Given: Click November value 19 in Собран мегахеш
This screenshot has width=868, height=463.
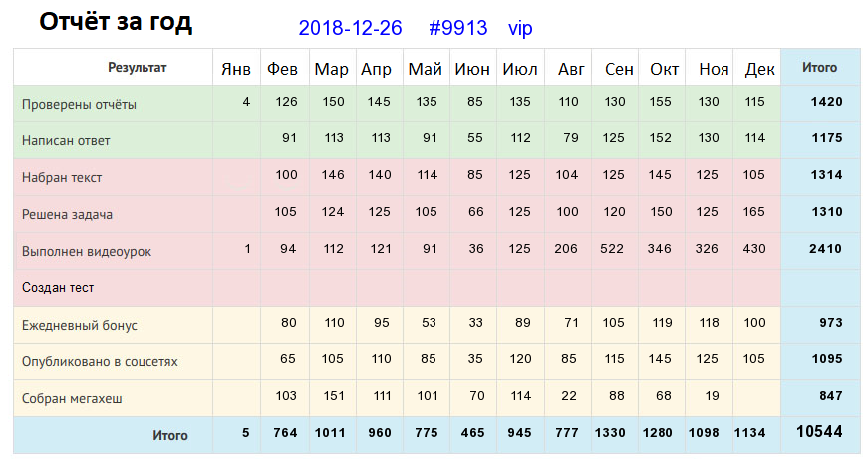Looking at the screenshot, I should coord(712,396).
